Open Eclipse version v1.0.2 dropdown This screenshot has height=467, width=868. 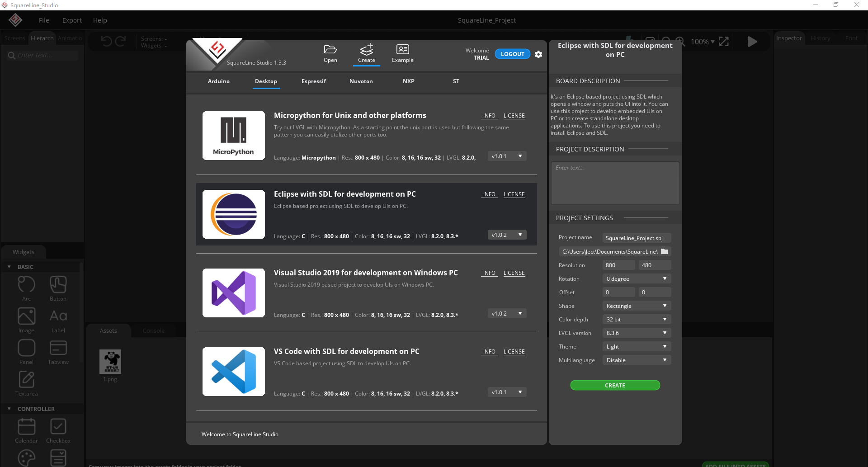pyautogui.click(x=507, y=235)
